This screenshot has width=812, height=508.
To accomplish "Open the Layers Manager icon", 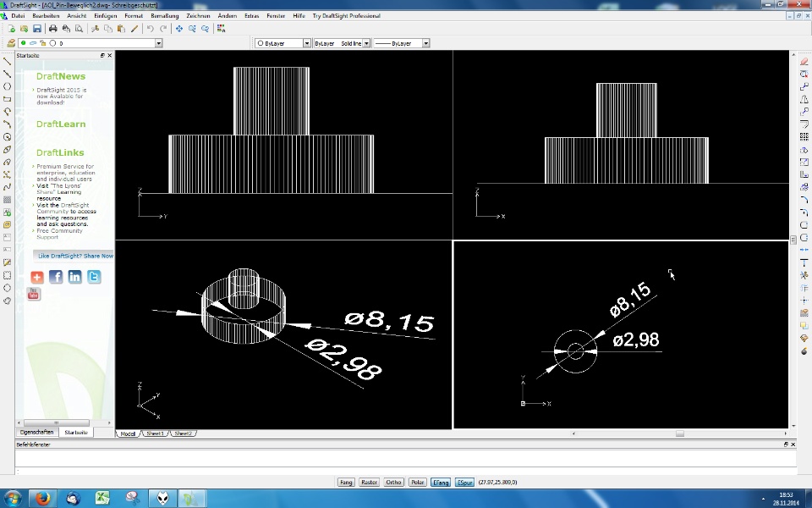I will tap(10, 43).
